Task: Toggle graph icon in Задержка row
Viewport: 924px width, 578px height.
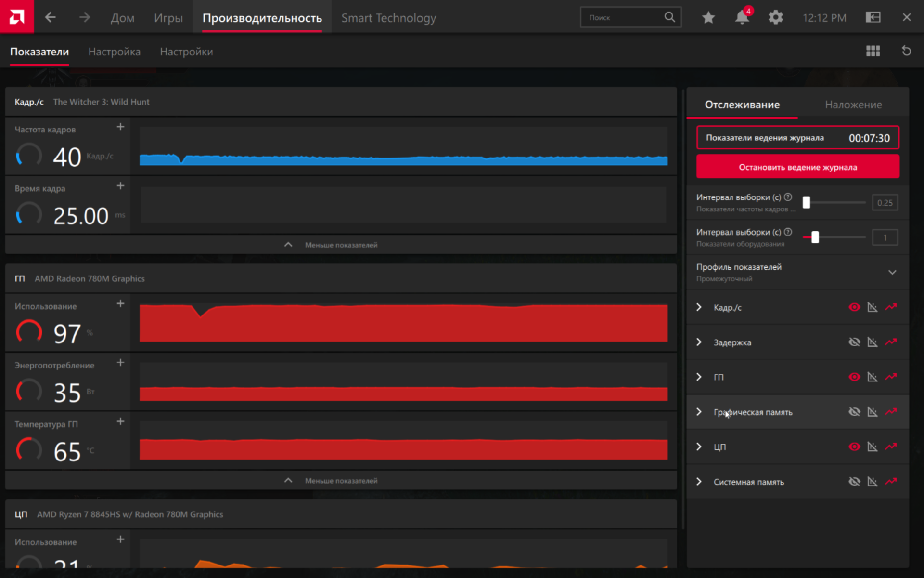Action: click(x=873, y=342)
